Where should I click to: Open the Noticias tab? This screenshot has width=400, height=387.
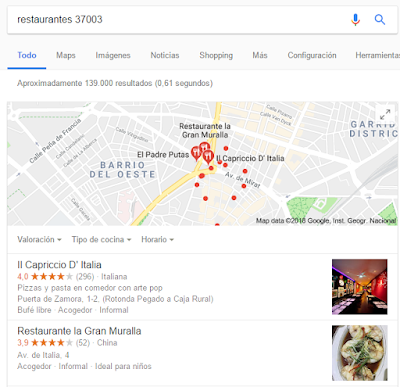pyautogui.click(x=165, y=55)
